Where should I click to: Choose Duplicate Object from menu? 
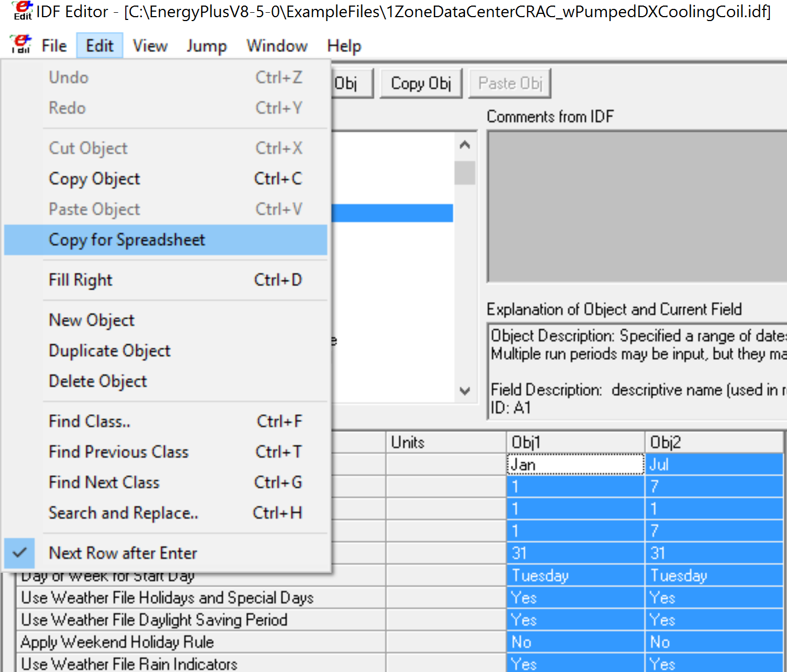point(165,350)
